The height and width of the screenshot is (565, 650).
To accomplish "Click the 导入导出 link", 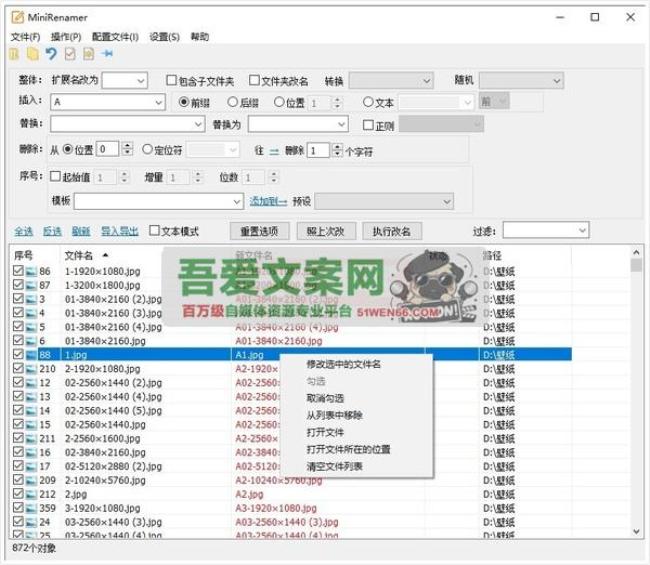I will [x=120, y=231].
